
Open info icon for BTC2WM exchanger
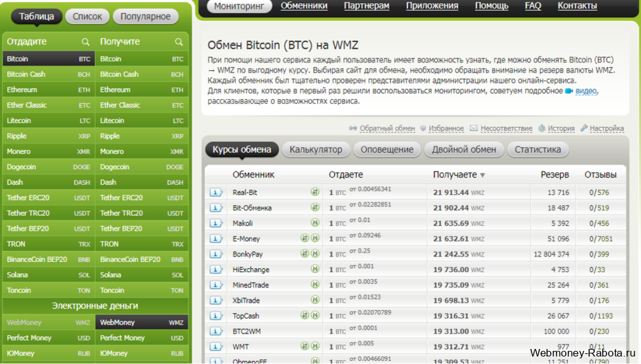pyautogui.click(x=216, y=331)
